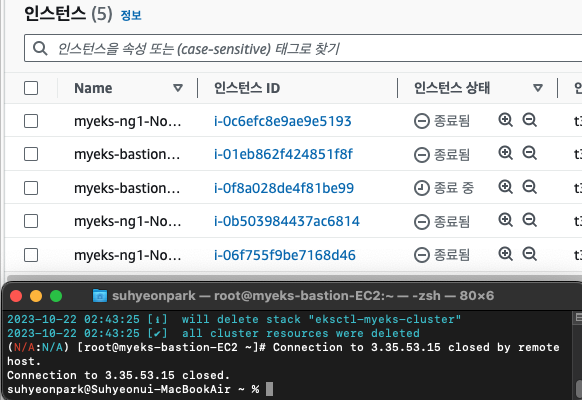Sort by 인스턴스 상태 column arrow
Image resolution: width=582 pixels, height=400 pixels.
(x=538, y=88)
